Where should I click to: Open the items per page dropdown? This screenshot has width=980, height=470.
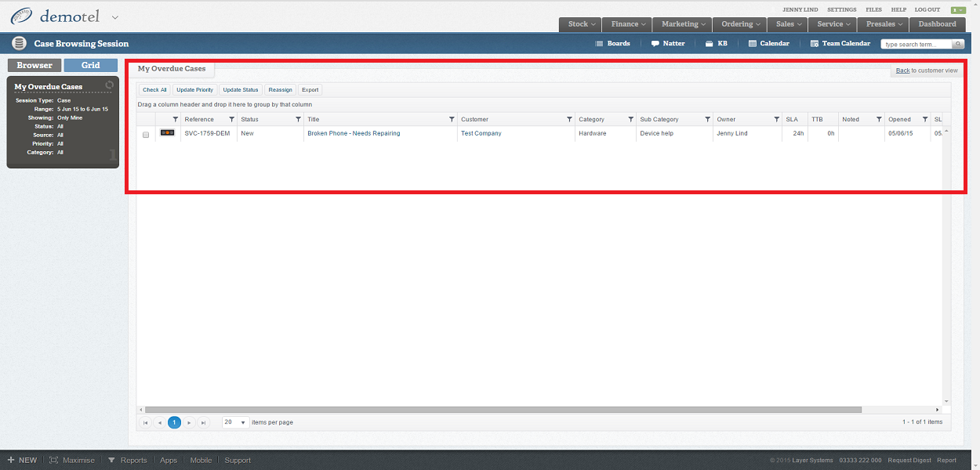point(235,422)
